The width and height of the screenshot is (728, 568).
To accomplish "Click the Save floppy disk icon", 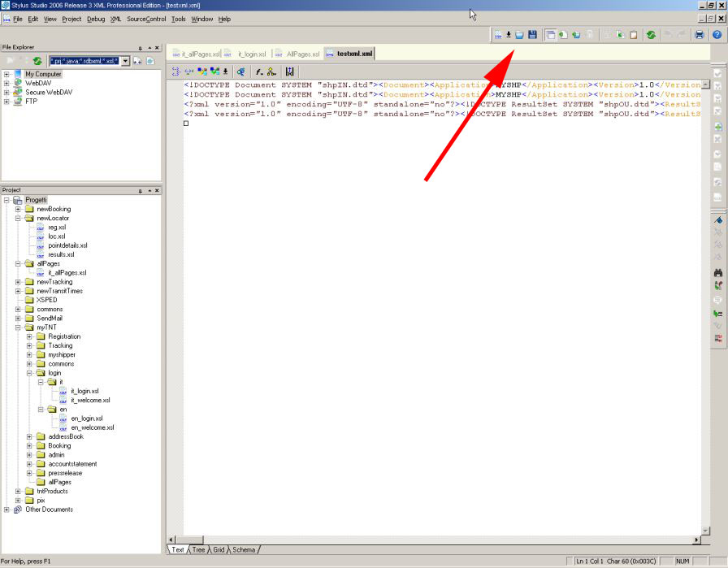I will point(532,35).
